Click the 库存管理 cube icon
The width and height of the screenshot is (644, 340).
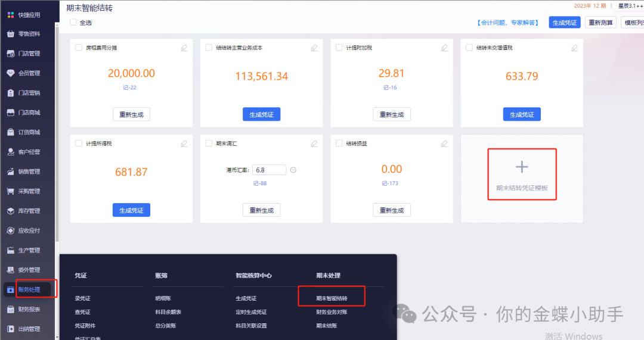coord(11,211)
